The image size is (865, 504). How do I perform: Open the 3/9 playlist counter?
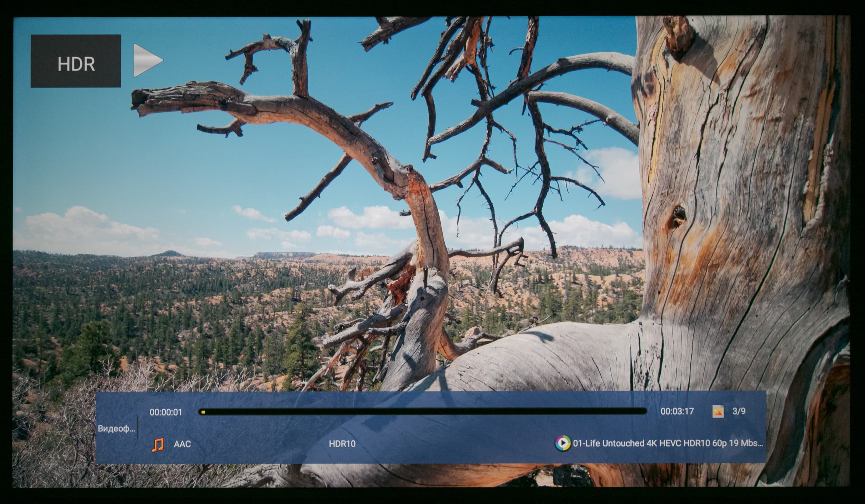[x=739, y=411]
